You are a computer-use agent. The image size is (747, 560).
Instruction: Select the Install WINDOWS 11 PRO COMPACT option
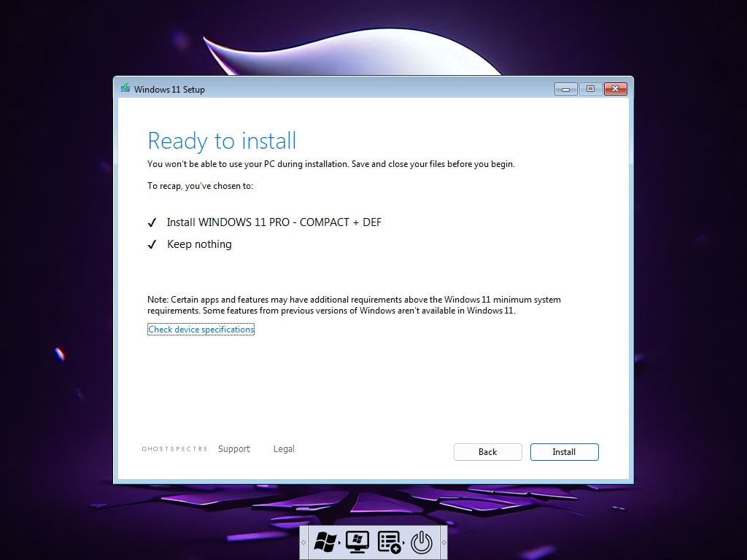point(274,222)
